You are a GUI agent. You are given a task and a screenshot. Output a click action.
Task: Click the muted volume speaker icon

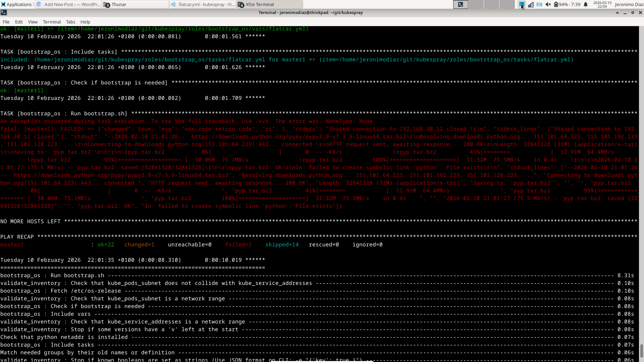point(548,4)
